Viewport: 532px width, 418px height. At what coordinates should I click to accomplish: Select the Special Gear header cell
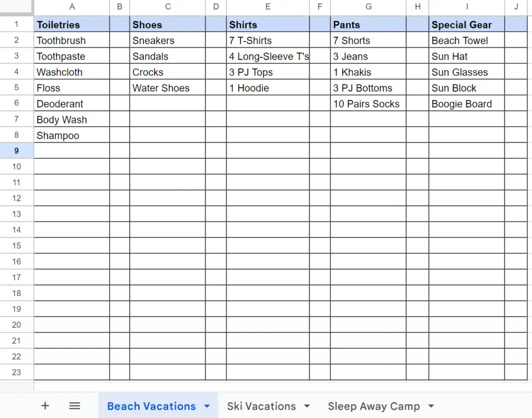click(x=467, y=24)
